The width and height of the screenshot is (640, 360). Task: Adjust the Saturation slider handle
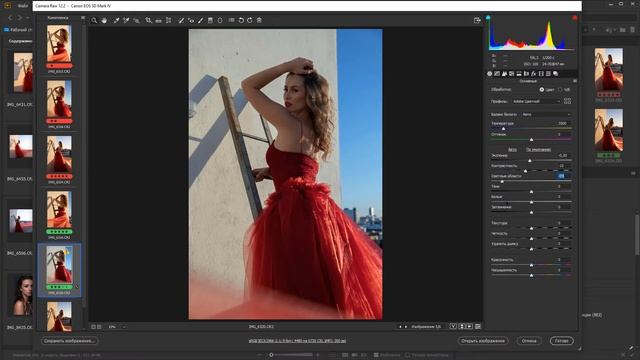coord(531,276)
